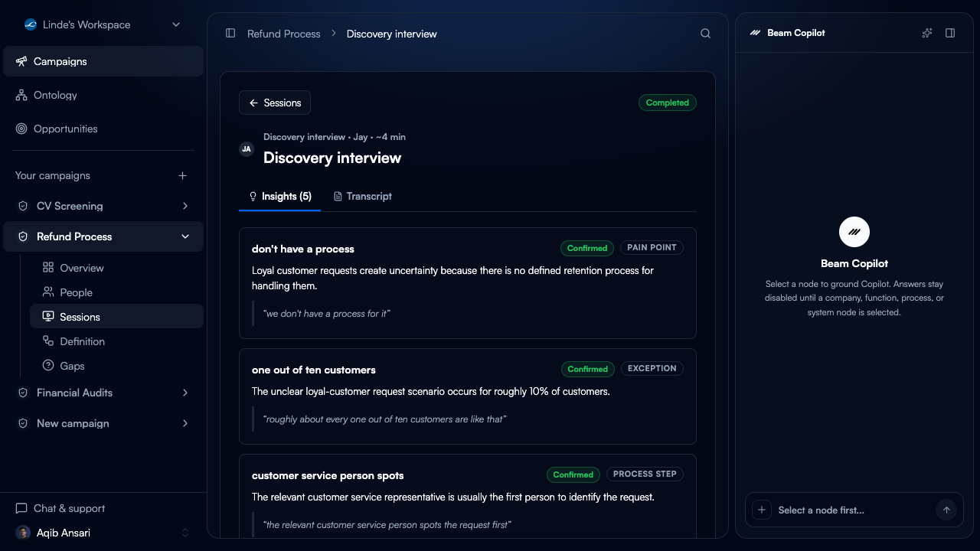This screenshot has height=551, width=980.
Task: Click EXCEPTION tag
Action: [x=652, y=369]
